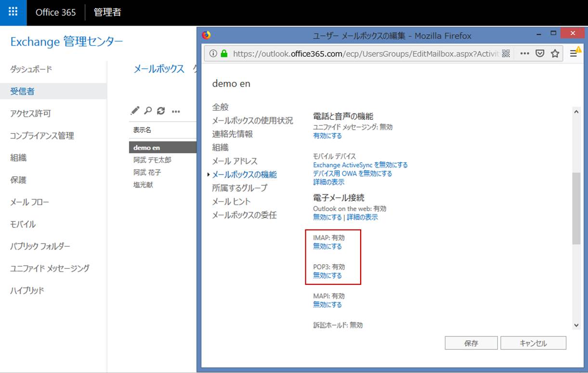This screenshot has width=588, height=373.
Task: Open モバイル in left navigation
Action: point(23,224)
